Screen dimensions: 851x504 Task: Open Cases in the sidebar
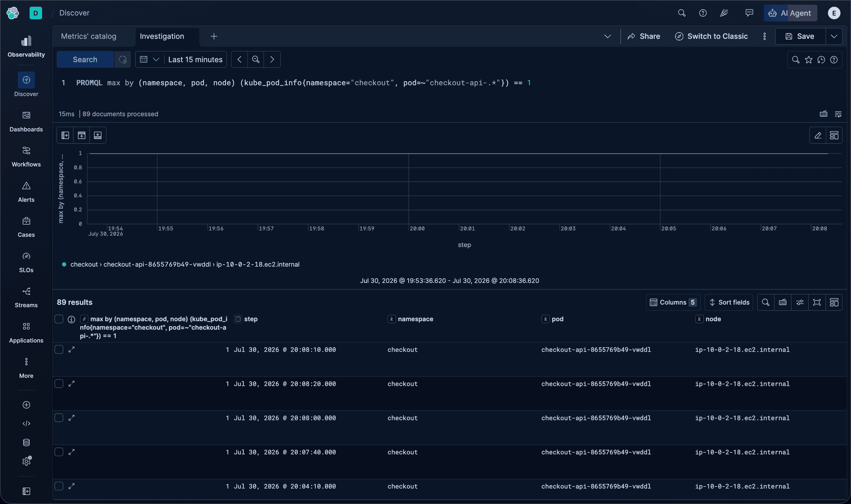[26, 227]
